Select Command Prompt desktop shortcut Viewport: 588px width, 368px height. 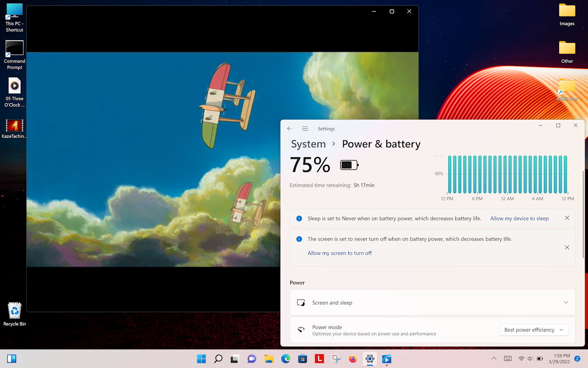(14, 55)
